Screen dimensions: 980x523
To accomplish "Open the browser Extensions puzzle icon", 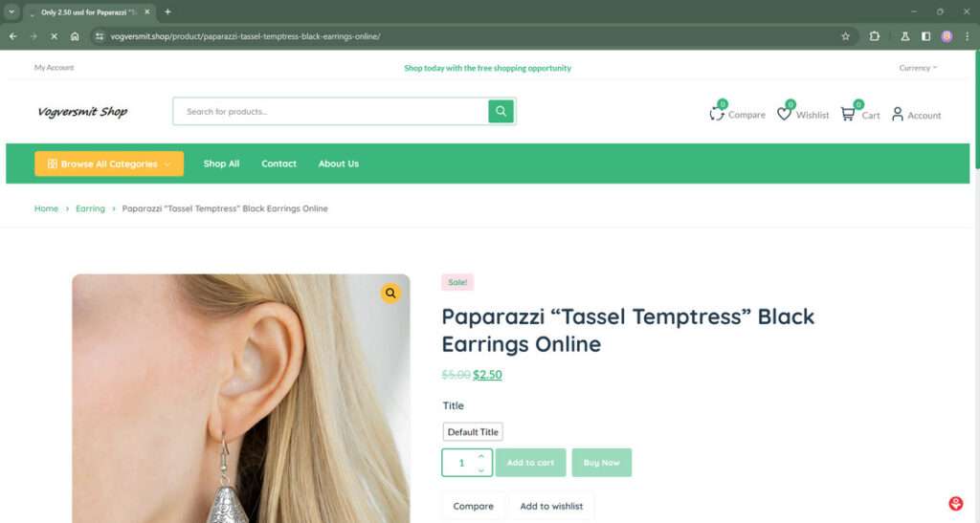I will click(x=875, y=36).
